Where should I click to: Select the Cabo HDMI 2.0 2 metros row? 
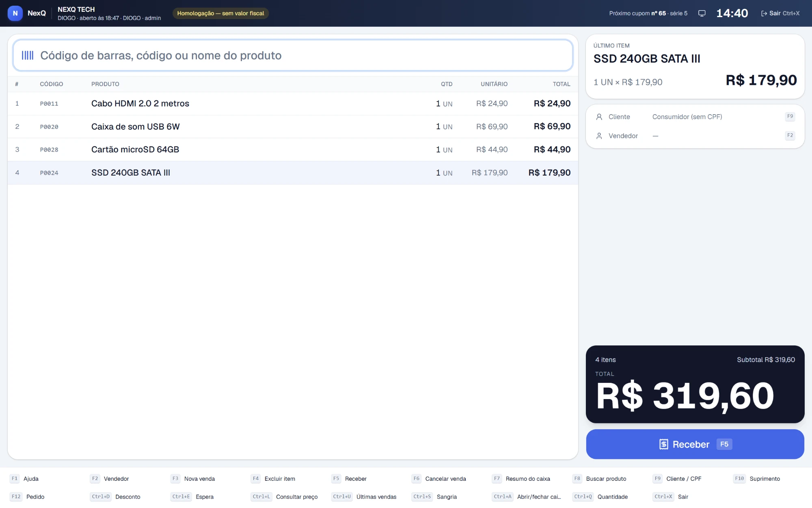tap(293, 104)
